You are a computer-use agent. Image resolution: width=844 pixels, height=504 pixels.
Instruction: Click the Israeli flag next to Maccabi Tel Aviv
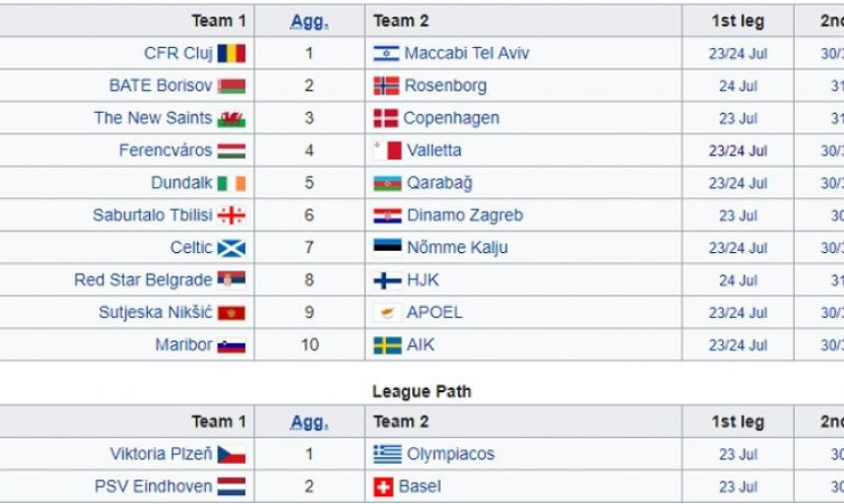coord(387,53)
